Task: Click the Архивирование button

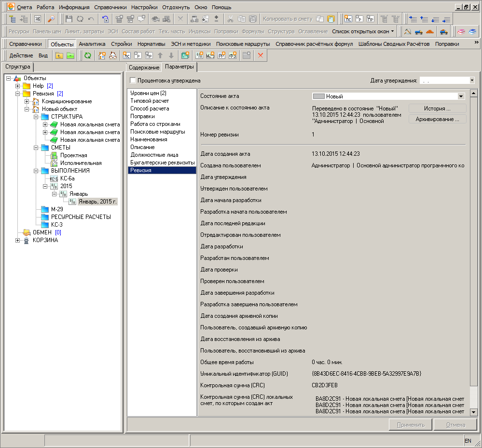Action: point(437,119)
